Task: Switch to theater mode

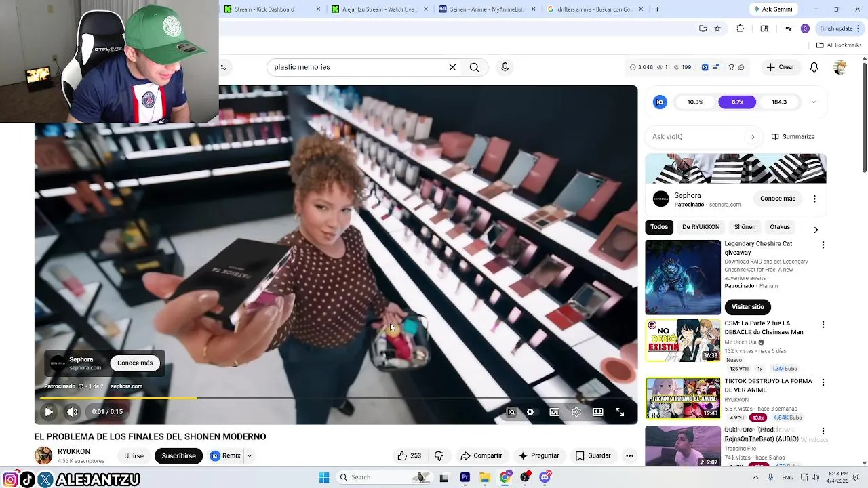Action: pos(598,412)
